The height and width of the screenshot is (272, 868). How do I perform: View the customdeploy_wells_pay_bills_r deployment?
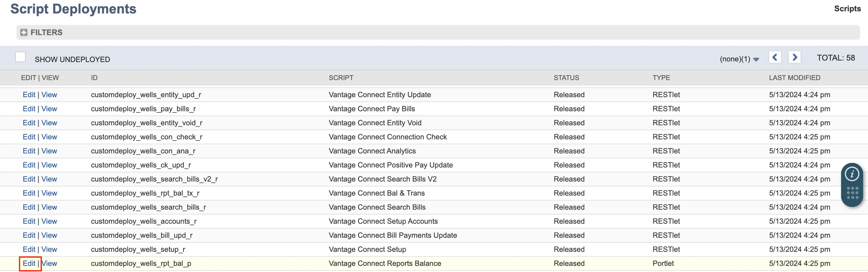tap(49, 109)
